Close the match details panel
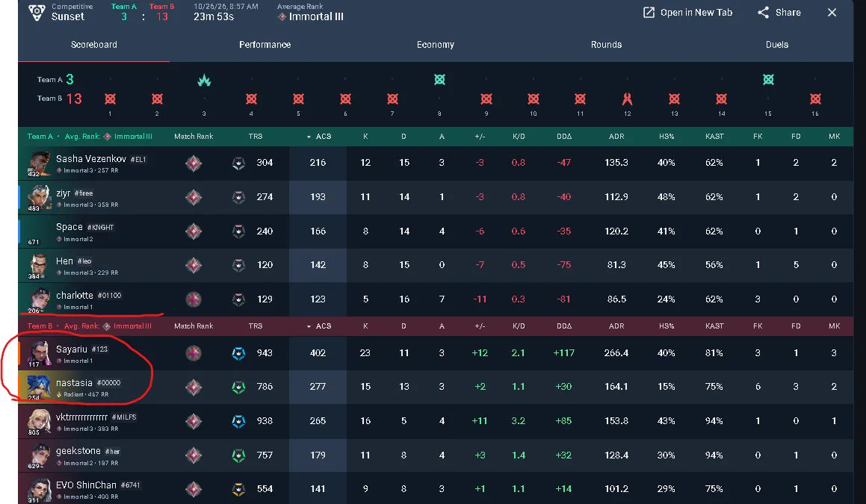 832,12
